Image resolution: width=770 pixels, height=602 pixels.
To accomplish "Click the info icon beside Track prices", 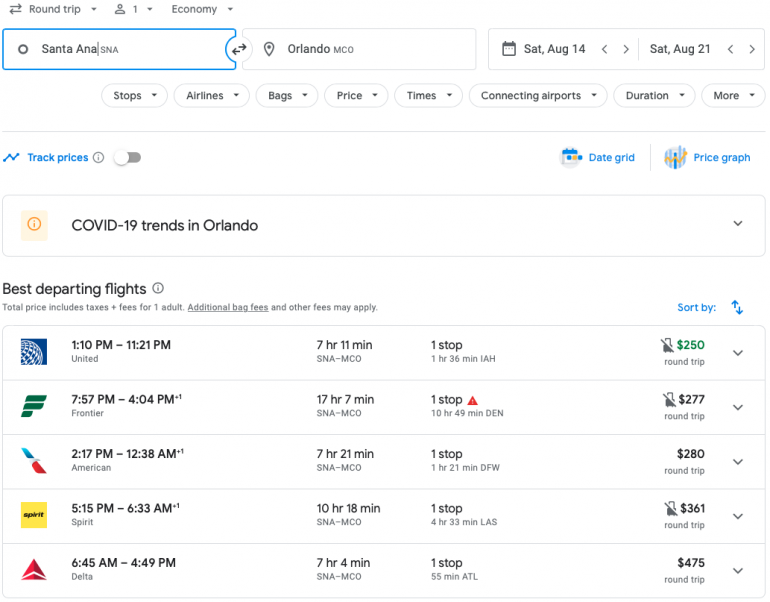I will [98, 157].
